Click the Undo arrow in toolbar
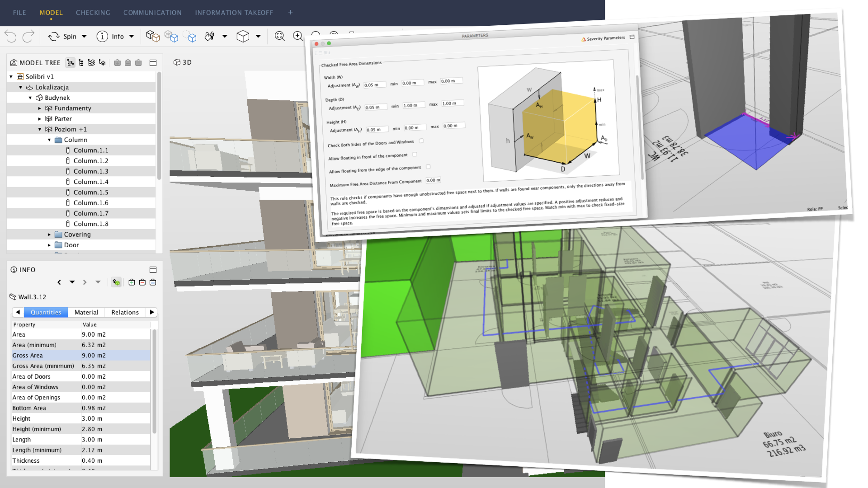868x488 pixels. (10, 37)
